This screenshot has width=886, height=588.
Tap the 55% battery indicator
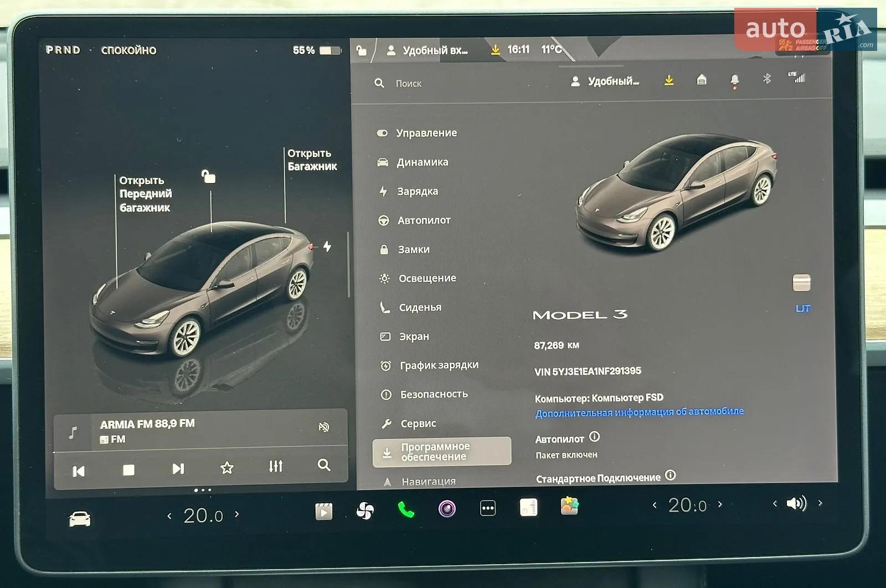coord(317,50)
